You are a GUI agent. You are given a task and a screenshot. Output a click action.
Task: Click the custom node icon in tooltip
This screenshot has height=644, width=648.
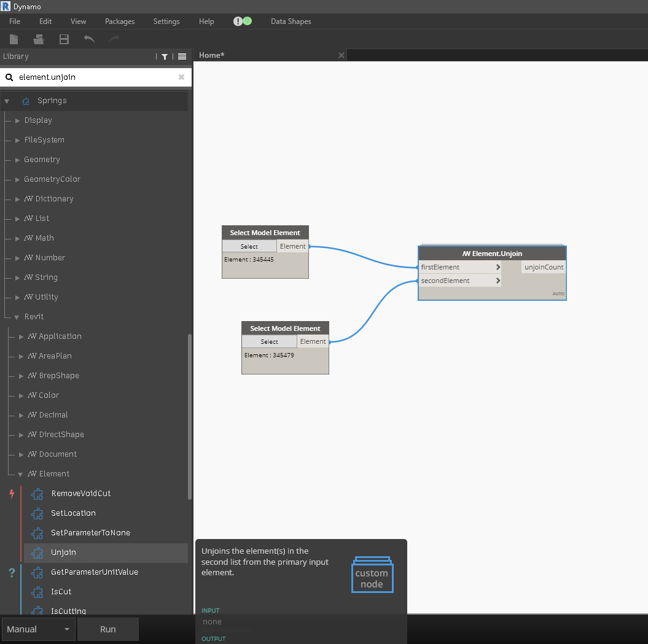[372, 575]
